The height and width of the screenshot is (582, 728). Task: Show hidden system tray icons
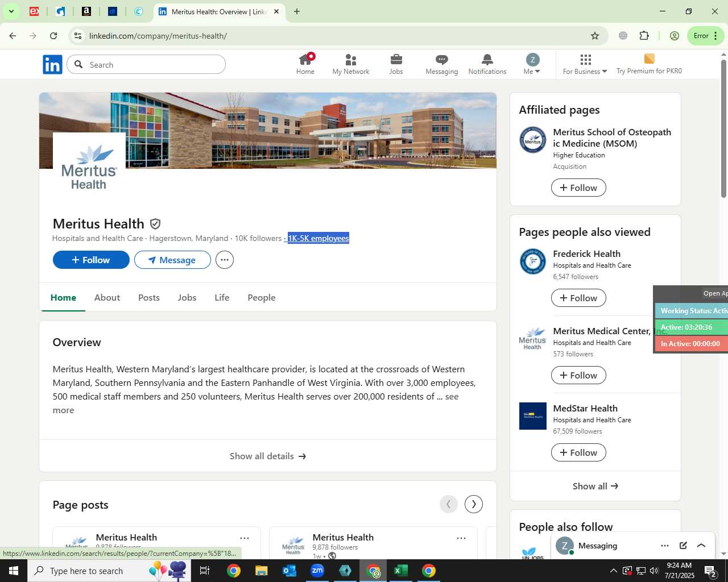(x=613, y=571)
